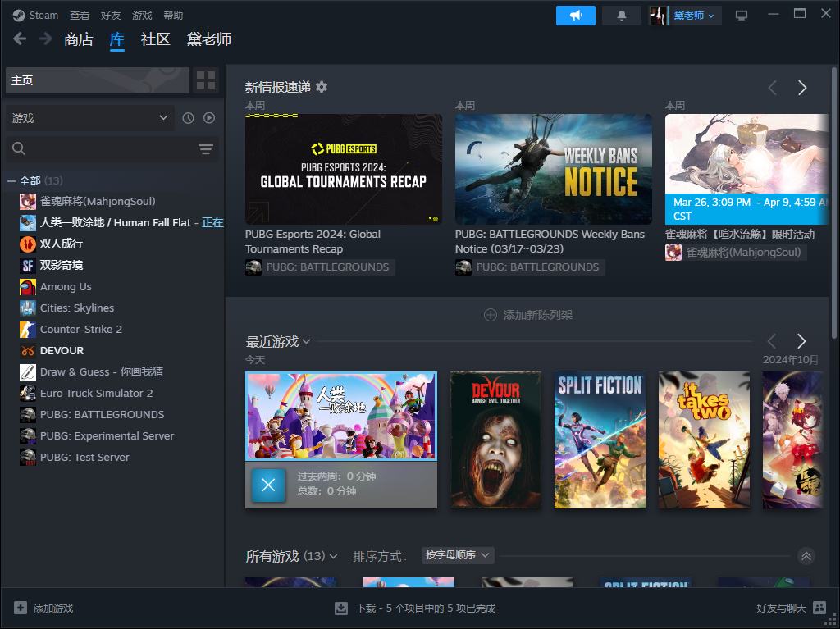Go back with the left arrow
The width and height of the screenshot is (840, 629).
20,39
